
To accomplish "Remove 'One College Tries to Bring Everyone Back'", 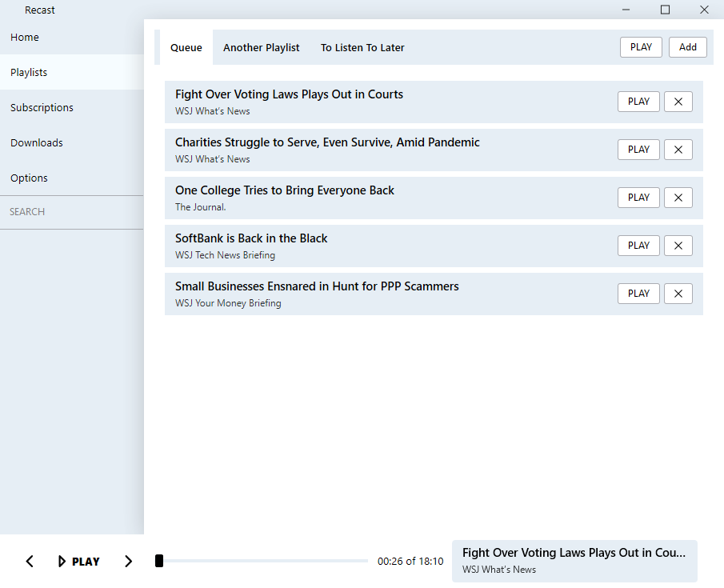I will point(678,198).
